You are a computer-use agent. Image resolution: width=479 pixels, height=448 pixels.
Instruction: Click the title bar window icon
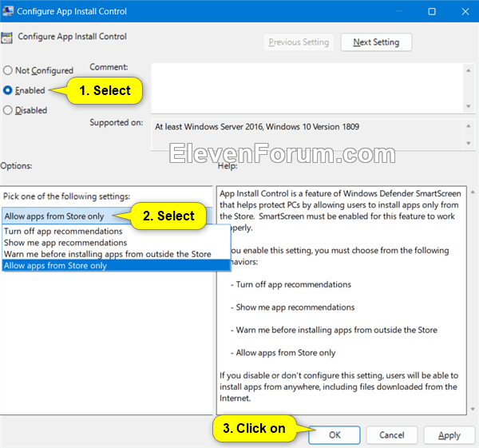click(x=8, y=11)
